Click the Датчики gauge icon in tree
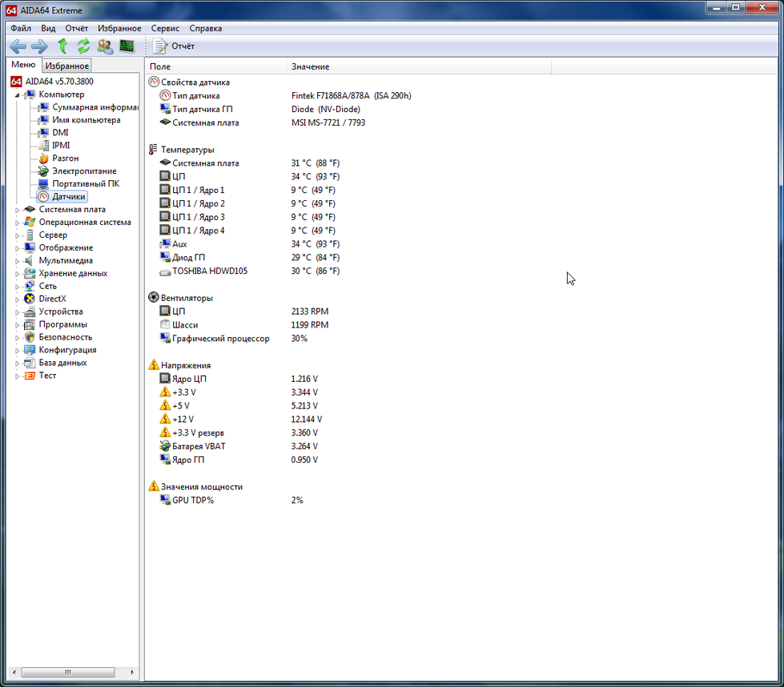The image size is (784, 687). tap(44, 196)
